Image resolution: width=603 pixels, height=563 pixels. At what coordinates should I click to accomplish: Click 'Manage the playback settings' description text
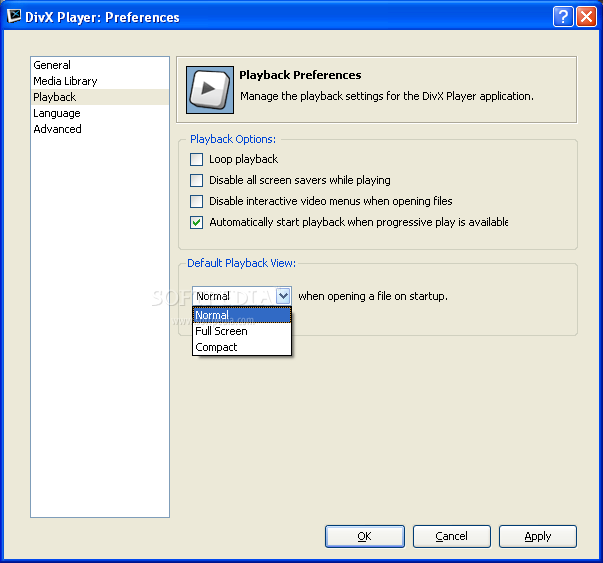(x=387, y=96)
